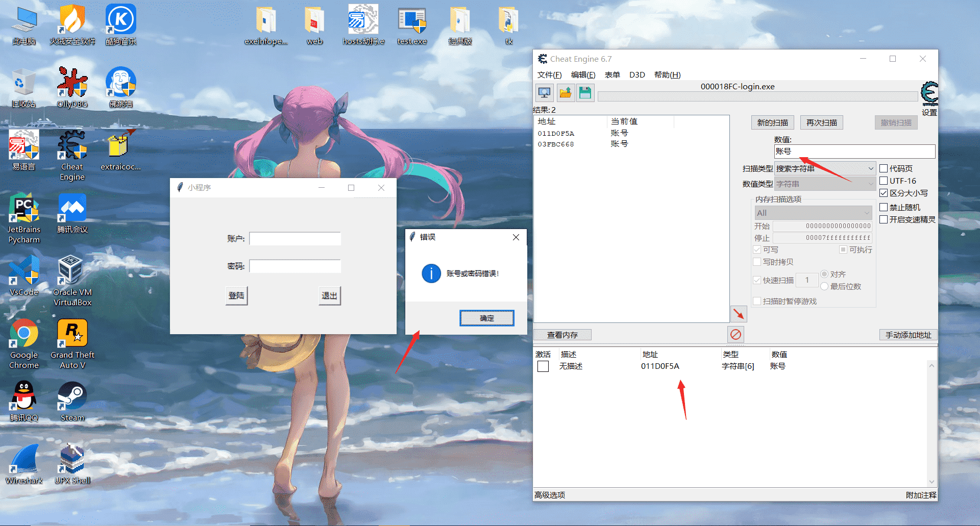The width and height of the screenshot is (980, 526).
Task: Launch Wireshark from desktop
Action: point(24,465)
